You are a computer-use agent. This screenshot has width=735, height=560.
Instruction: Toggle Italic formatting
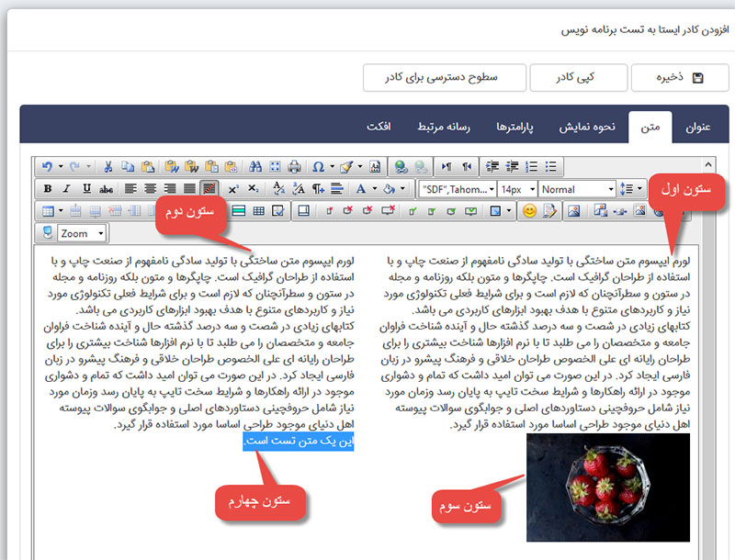67,189
